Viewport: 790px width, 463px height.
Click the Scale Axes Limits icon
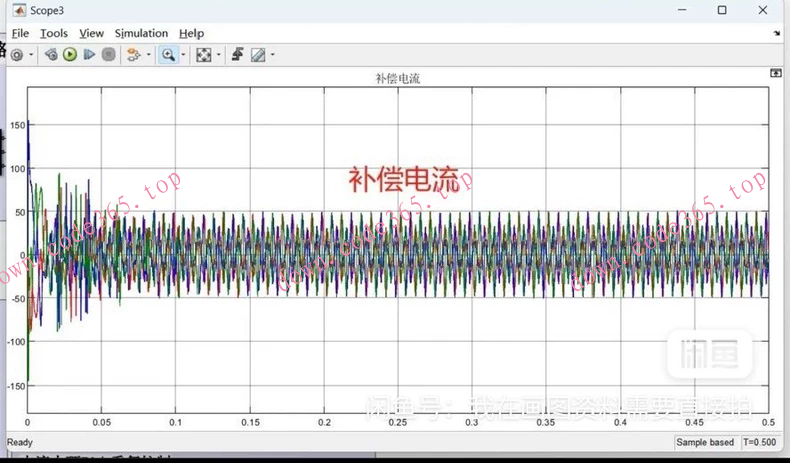click(203, 55)
